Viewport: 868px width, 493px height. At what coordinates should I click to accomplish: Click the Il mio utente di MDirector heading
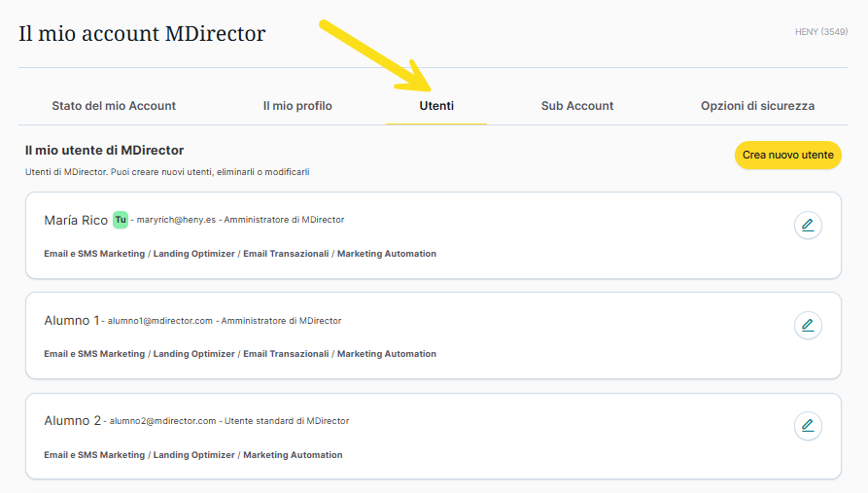point(105,151)
